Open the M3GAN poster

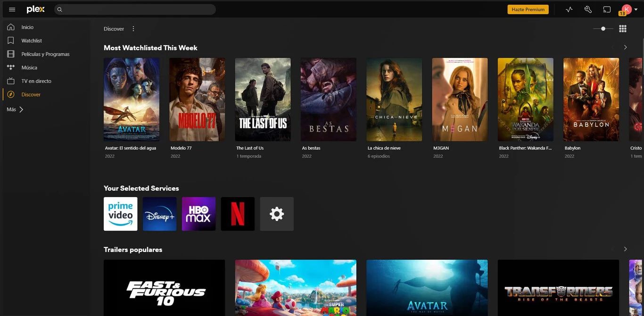tap(460, 100)
